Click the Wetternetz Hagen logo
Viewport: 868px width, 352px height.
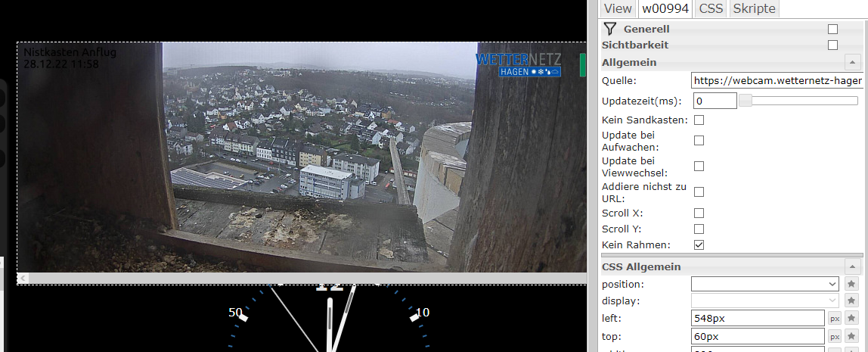[518, 64]
